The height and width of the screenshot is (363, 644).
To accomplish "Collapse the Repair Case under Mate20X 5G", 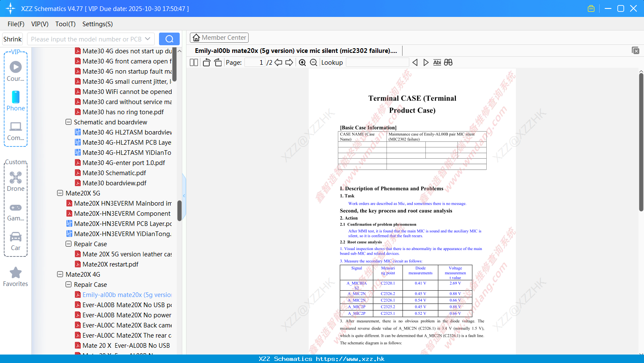I will click(x=69, y=244).
